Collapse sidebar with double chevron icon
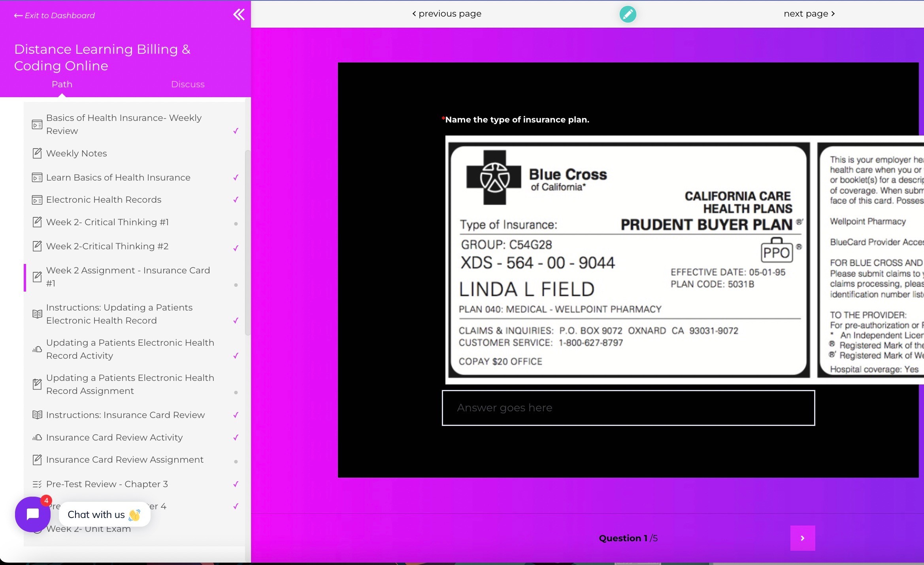Viewport: 924px width, 565px height. pos(239,15)
